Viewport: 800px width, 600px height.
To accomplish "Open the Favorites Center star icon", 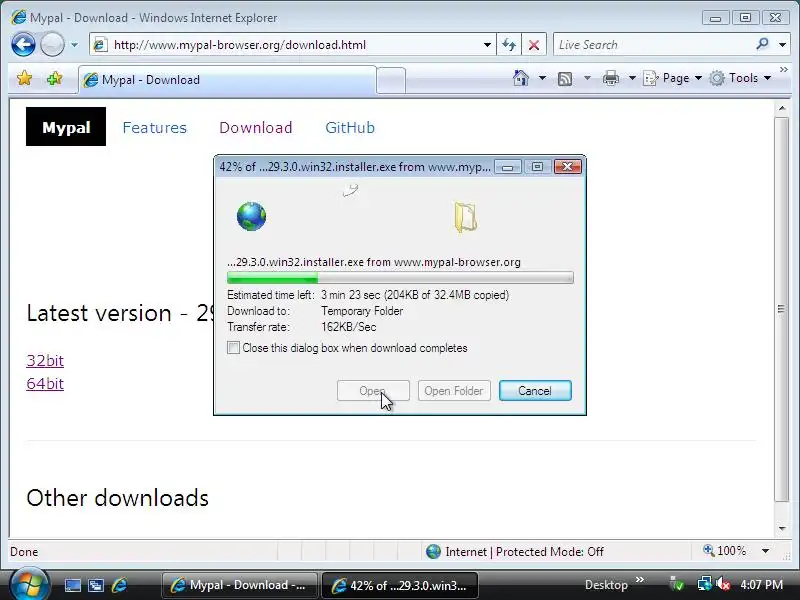I will [24, 79].
